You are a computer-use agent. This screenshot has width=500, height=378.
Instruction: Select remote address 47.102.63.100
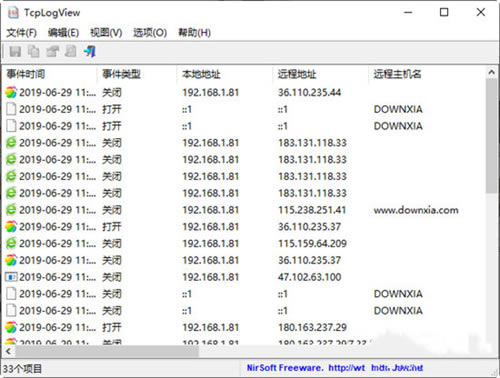pyautogui.click(x=310, y=277)
